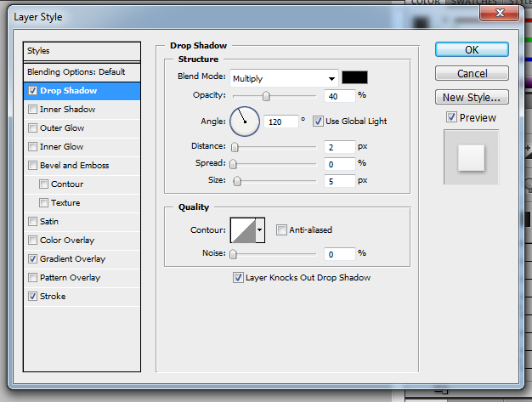Toggle Use Global Light checkbox
The image size is (532, 402).
[x=318, y=121]
